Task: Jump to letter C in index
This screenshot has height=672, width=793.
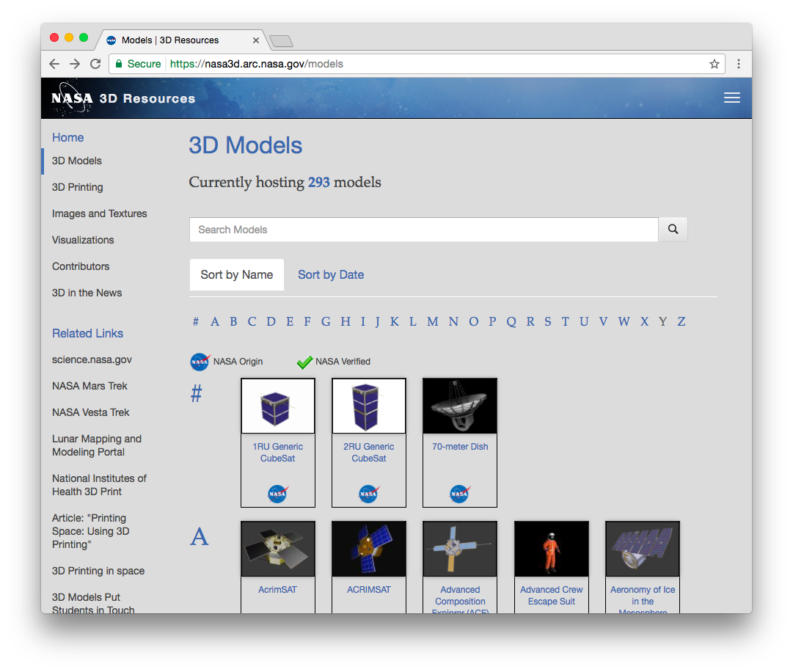Action: (x=252, y=321)
